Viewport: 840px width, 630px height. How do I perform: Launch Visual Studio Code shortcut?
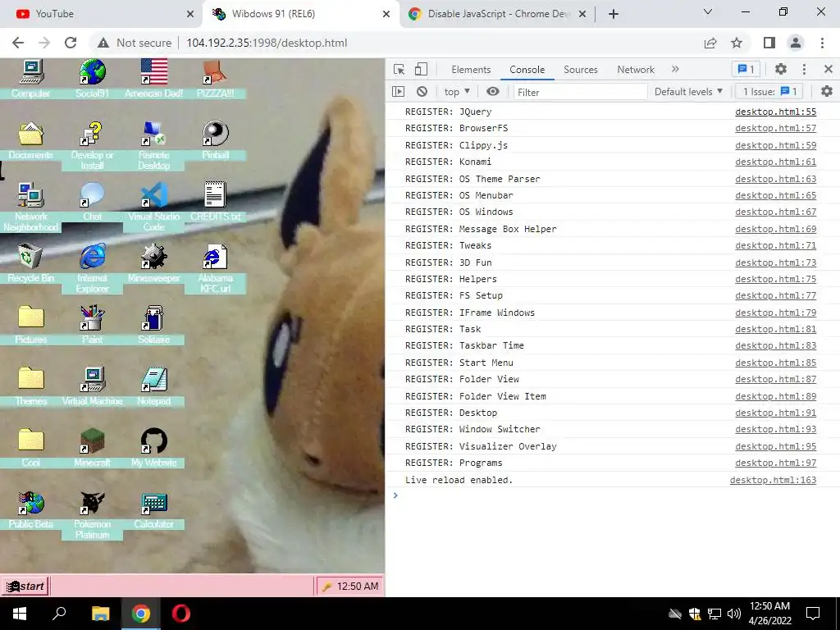pyautogui.click(x=153, y=195)
